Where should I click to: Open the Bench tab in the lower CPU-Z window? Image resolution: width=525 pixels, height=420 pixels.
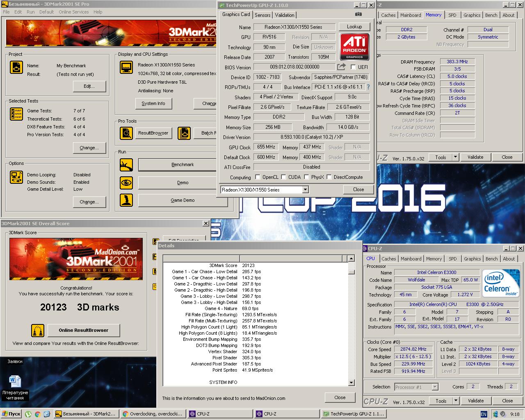click(491, 259)
